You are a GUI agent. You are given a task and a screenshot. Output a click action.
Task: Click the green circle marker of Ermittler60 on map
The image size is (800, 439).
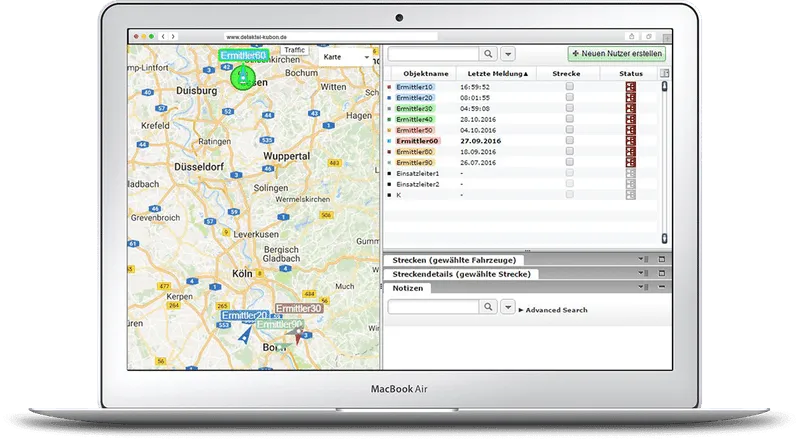pos(243,78)
